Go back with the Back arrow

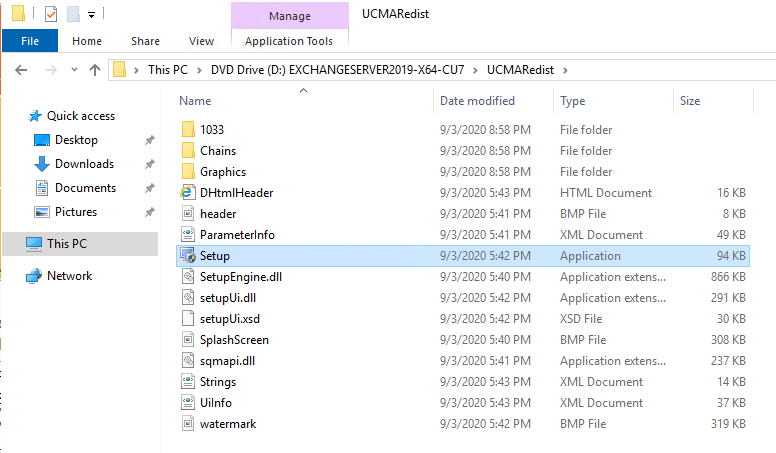click(x=21, y=70)
